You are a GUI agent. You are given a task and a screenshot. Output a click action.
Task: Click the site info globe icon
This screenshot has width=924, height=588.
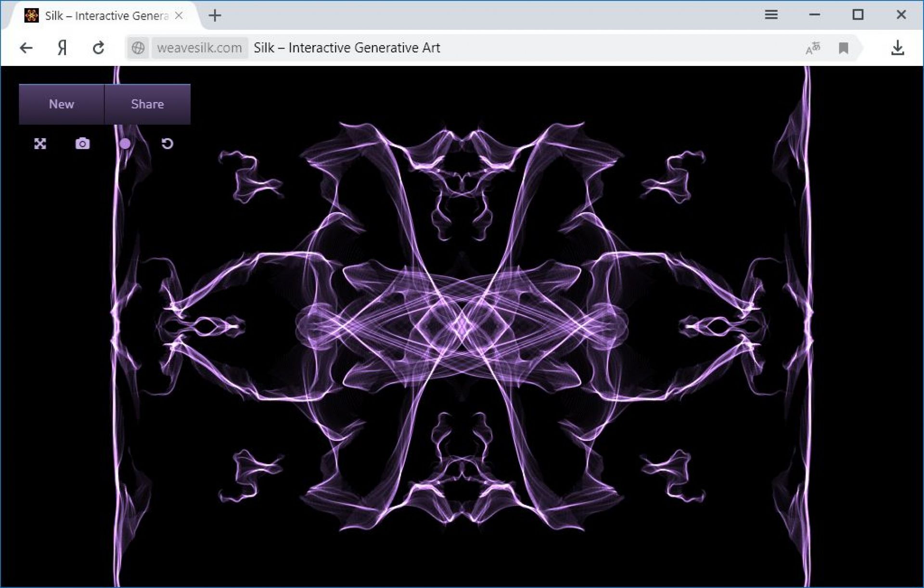tap(138, 48)
